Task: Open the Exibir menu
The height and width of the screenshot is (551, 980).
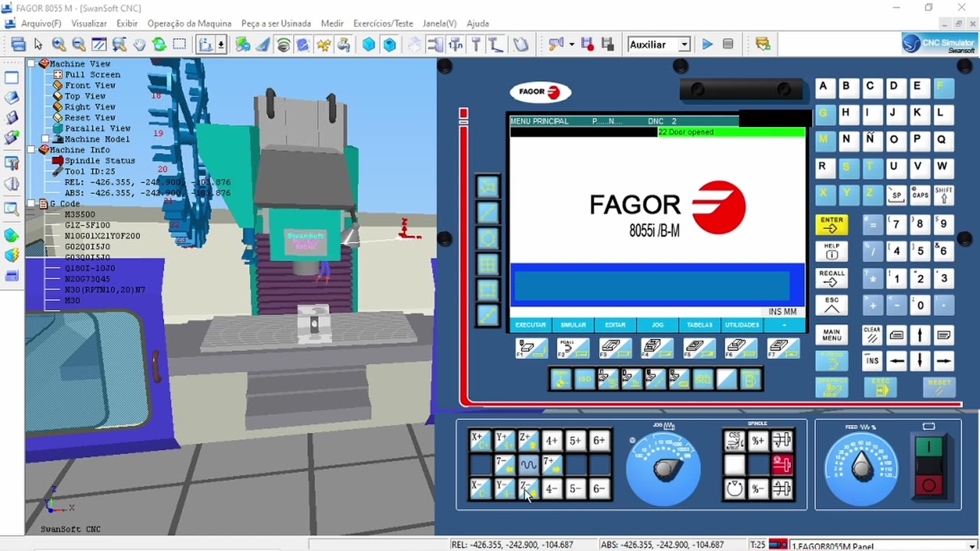Action: click(x=127, y=24)
